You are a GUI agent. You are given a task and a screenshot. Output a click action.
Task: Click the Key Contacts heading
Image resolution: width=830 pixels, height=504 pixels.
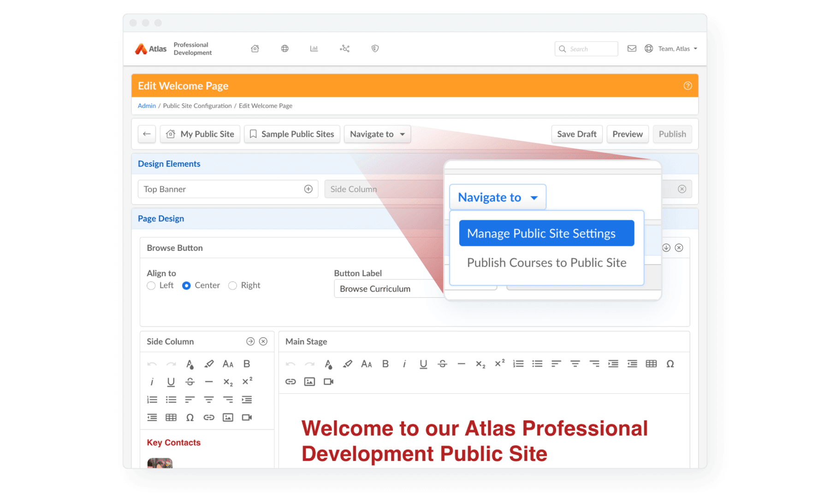point(173,442)
